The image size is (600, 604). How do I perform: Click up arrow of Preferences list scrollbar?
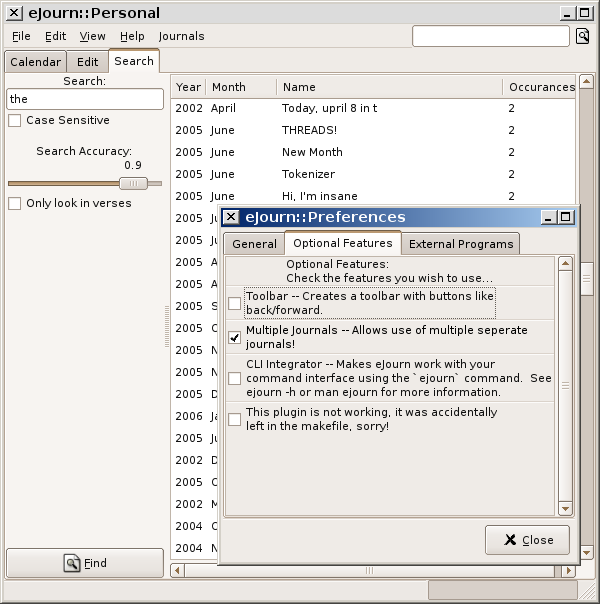tap(565, 264)
